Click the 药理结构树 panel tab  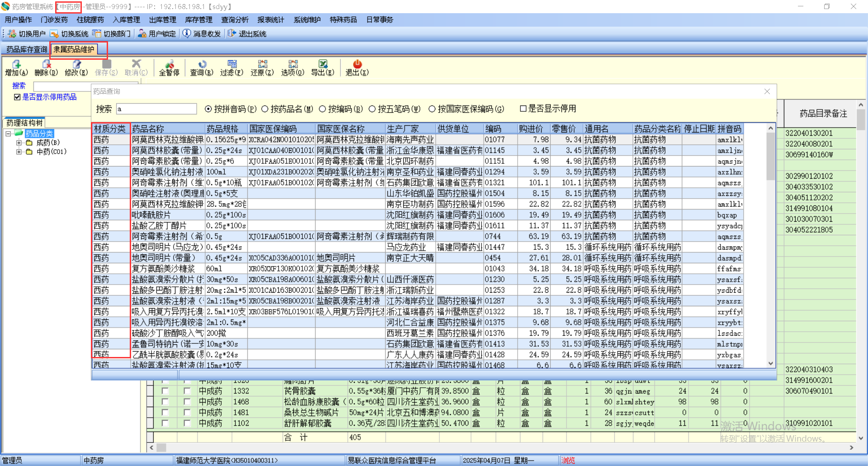(24, 123)
